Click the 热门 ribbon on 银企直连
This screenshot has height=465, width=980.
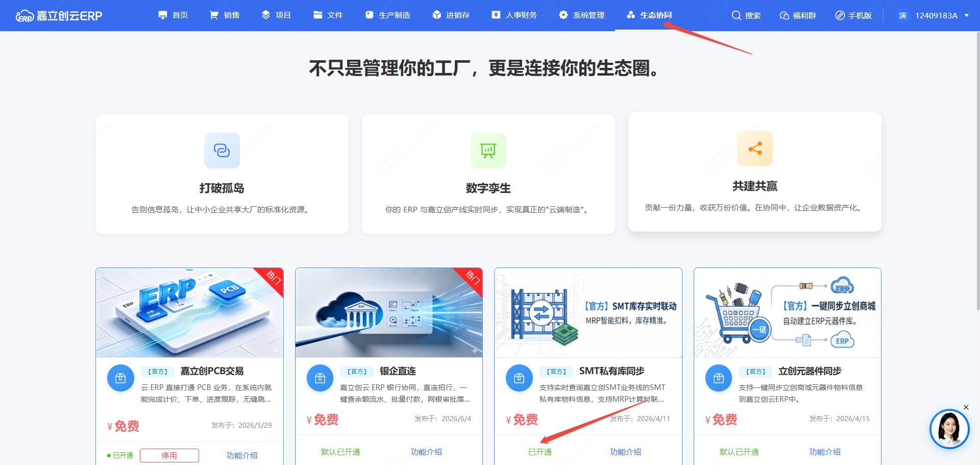point(473,278)
